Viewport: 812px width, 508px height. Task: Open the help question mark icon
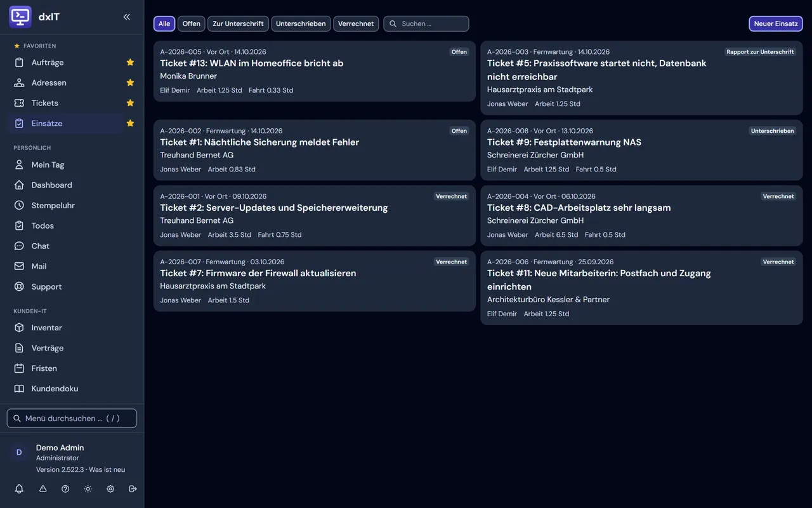click(x=65, y=489)
